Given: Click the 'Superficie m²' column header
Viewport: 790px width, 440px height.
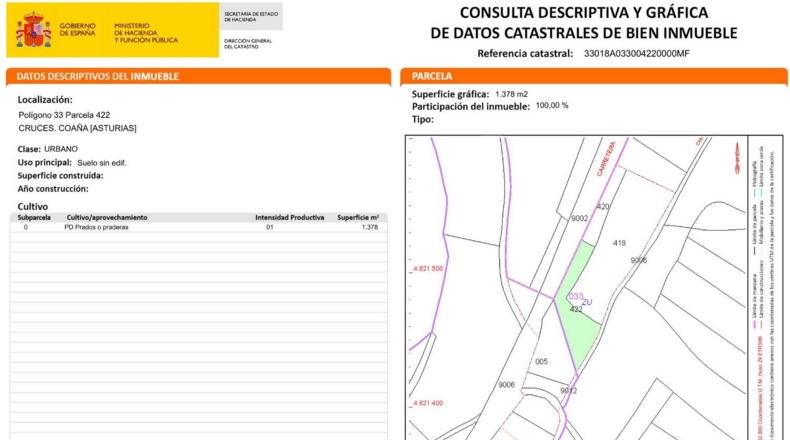Looking at the screenshot, I should click(358, 218).
